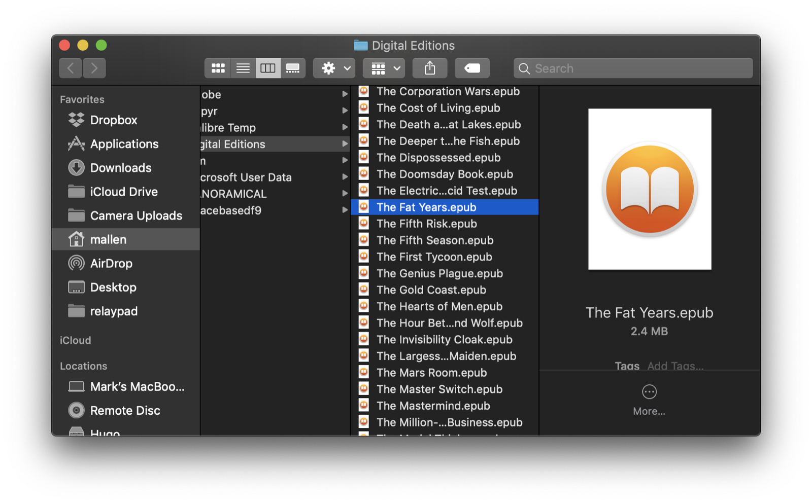This screenshot has height=504, width=812.
Task: Open the Edit Tags toolbar icon
Action: click(471, 68)
